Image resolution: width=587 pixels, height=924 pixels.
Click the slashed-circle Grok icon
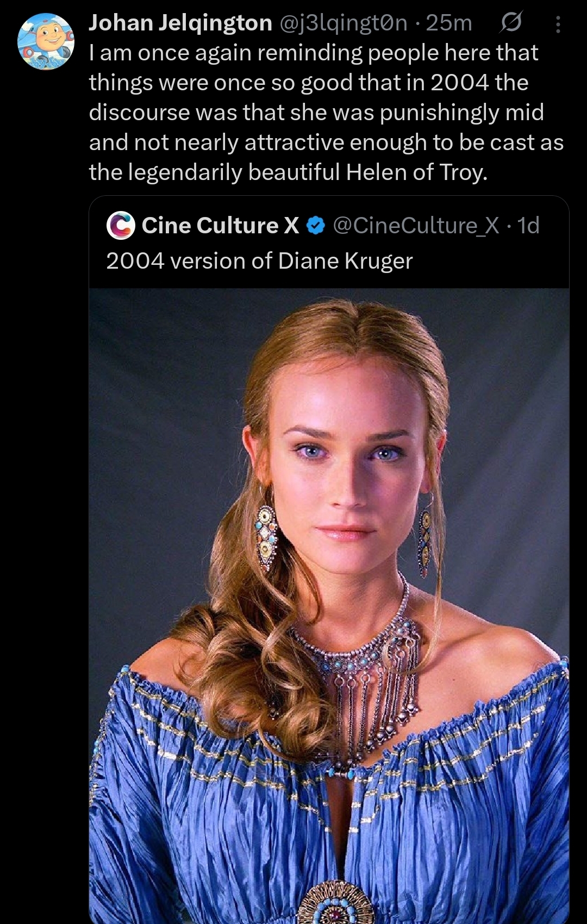[510, 23]
